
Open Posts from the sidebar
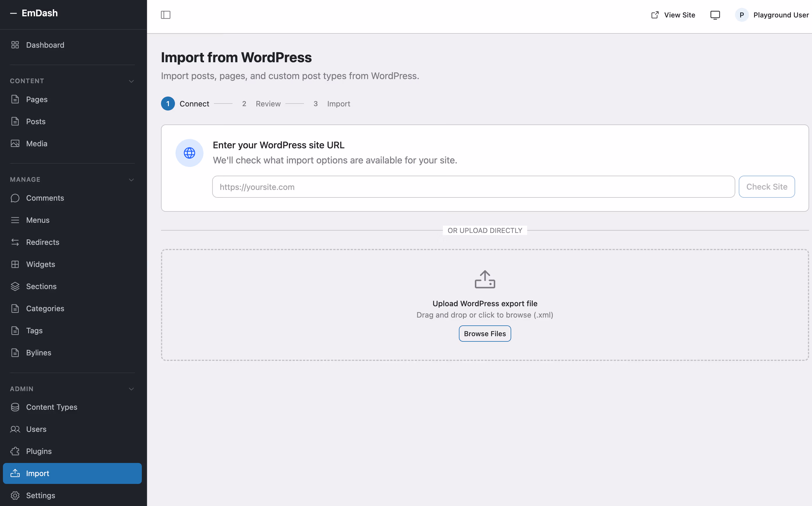[72, 122]
